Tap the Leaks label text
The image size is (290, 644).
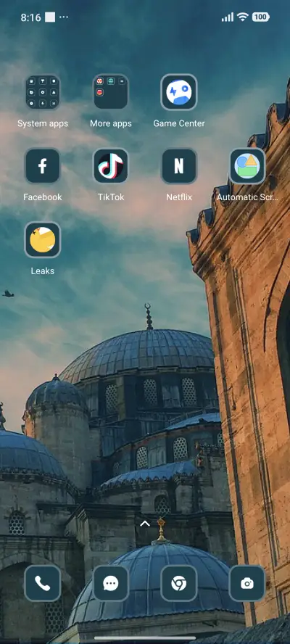pos(43,271)
